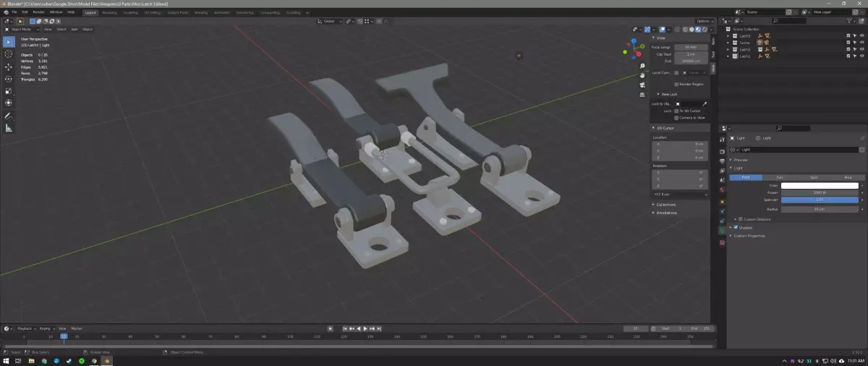Activate the Select Box tool
This screenshot has width=868, height=366.
pos(9,41)
